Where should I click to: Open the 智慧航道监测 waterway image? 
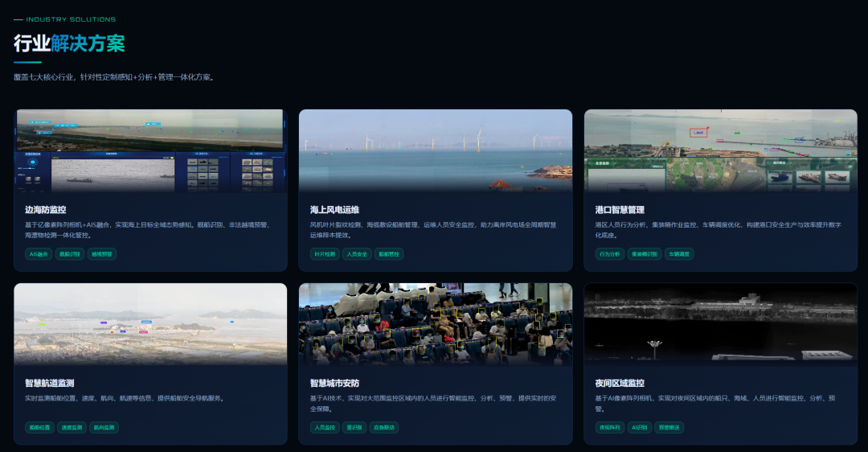[150, 324]
